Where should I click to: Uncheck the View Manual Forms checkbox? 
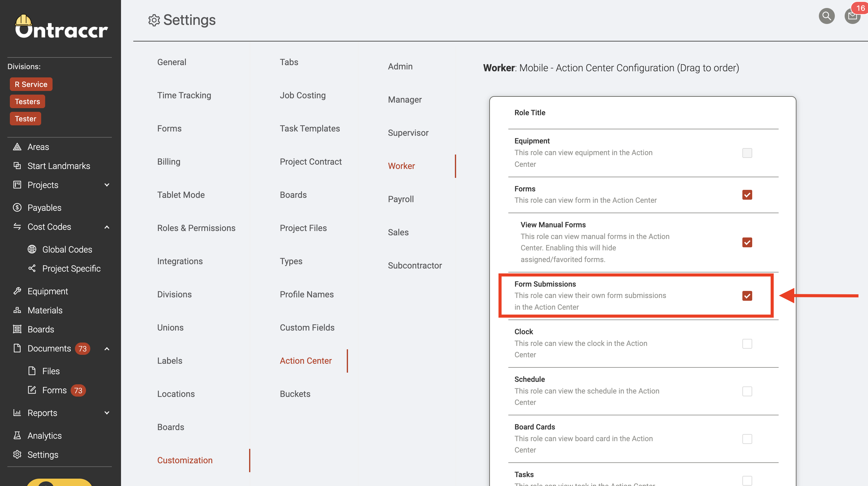747,242
